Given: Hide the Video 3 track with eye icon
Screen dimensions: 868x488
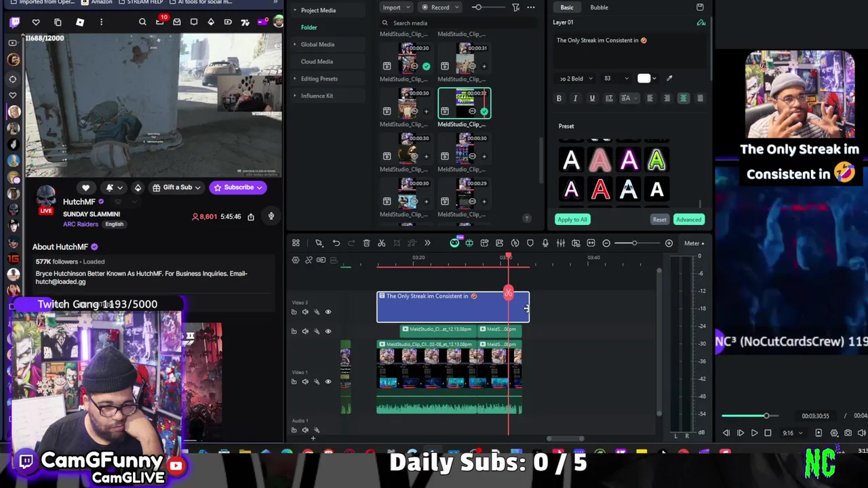Looking at the screenshot, I should [328, 312].
